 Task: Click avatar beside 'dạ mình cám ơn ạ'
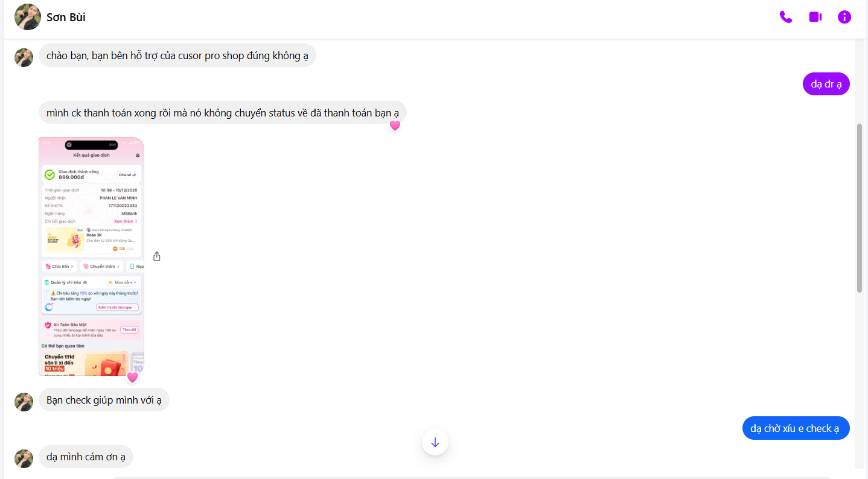pos(24,458)
